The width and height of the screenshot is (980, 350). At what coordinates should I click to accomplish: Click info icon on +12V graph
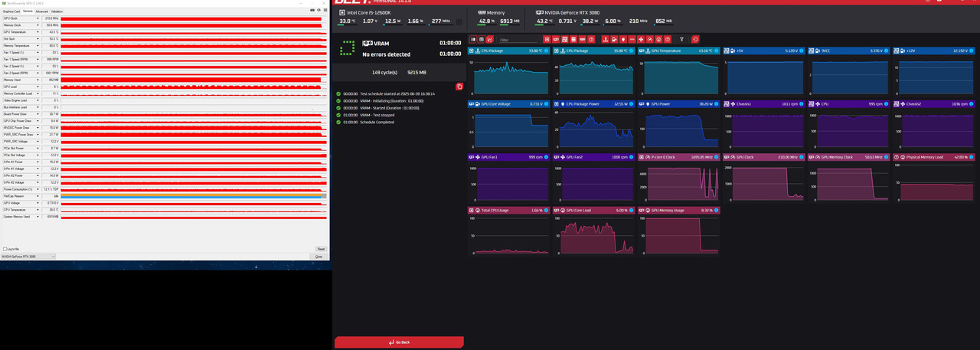[x=972, y=51]
